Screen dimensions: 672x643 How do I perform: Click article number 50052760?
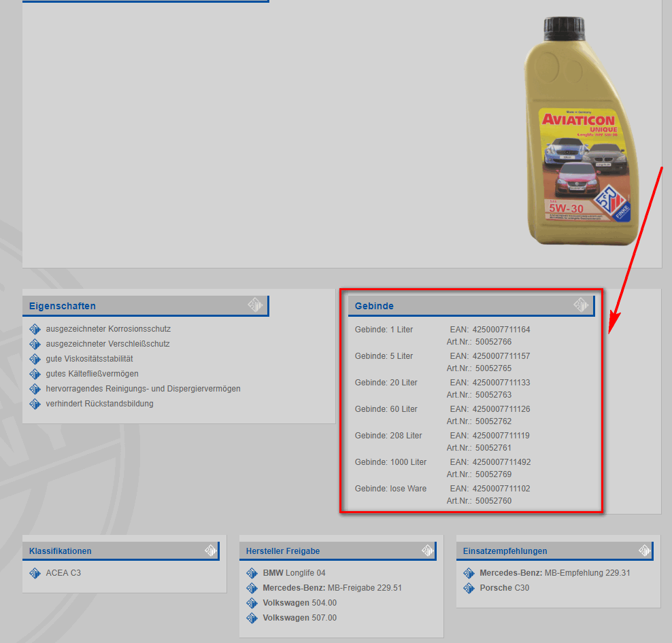pyautogui.click(x=493, y=501)
